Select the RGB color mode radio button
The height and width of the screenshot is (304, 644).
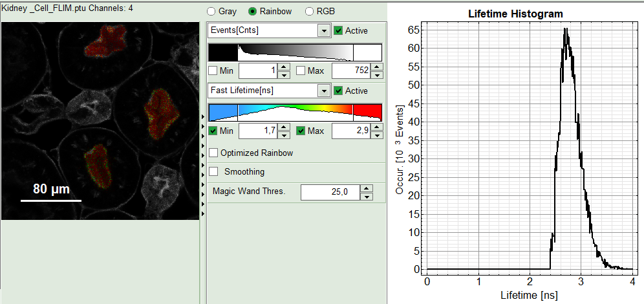310,12
